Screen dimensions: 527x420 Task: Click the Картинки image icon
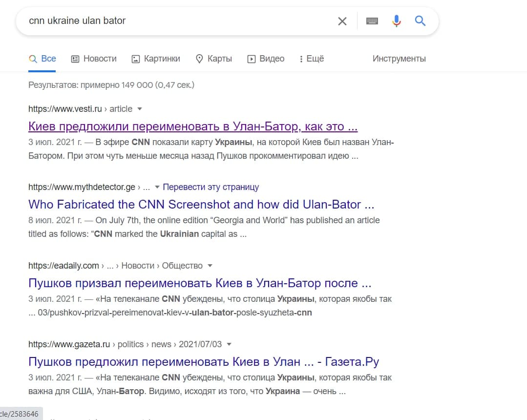(x=135, y=58)
